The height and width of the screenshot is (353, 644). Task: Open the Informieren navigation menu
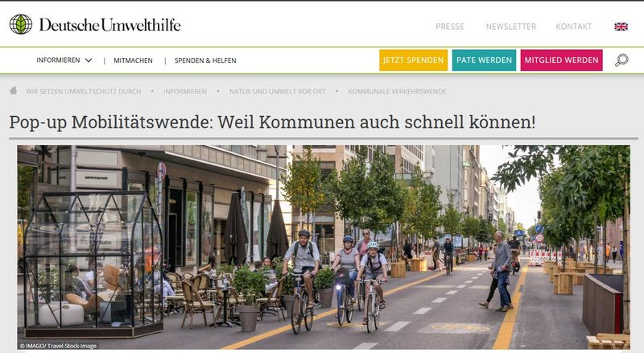(58, 60)
